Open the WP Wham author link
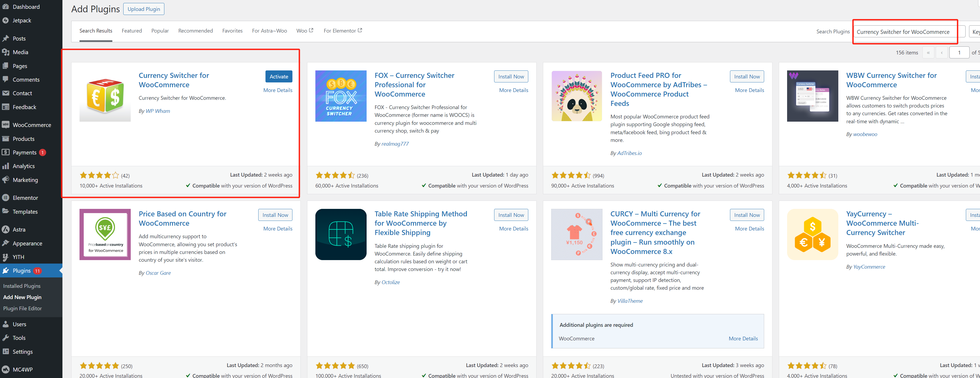The image size is (980, 378). coord(158,111)
